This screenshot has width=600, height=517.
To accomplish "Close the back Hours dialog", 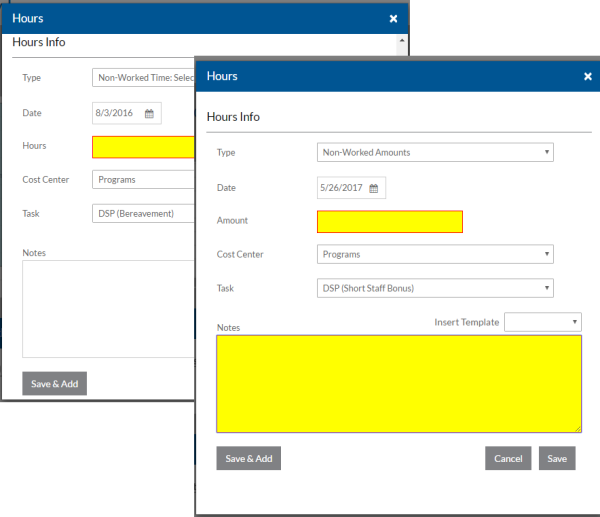I will click(x=393, y=18).
